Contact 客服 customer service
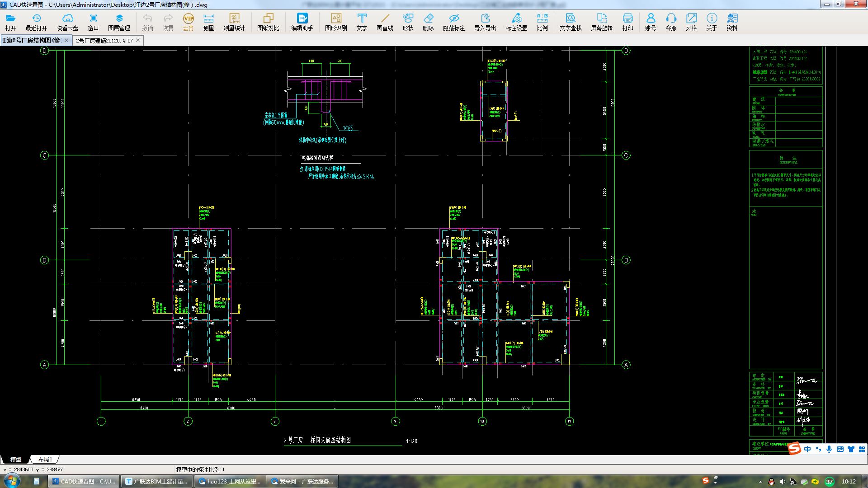The image size is (868, 488). (671, 22)
